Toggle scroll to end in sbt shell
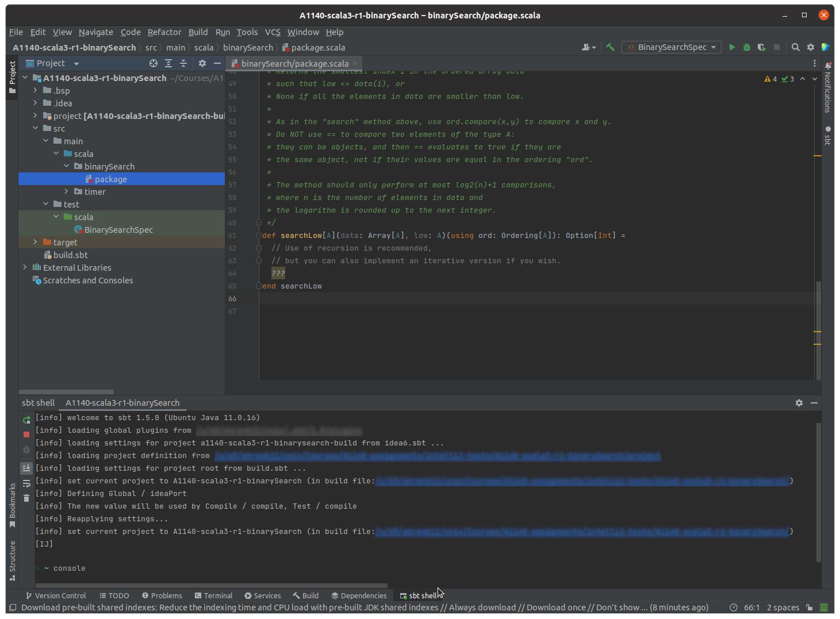 coord(26,468)
